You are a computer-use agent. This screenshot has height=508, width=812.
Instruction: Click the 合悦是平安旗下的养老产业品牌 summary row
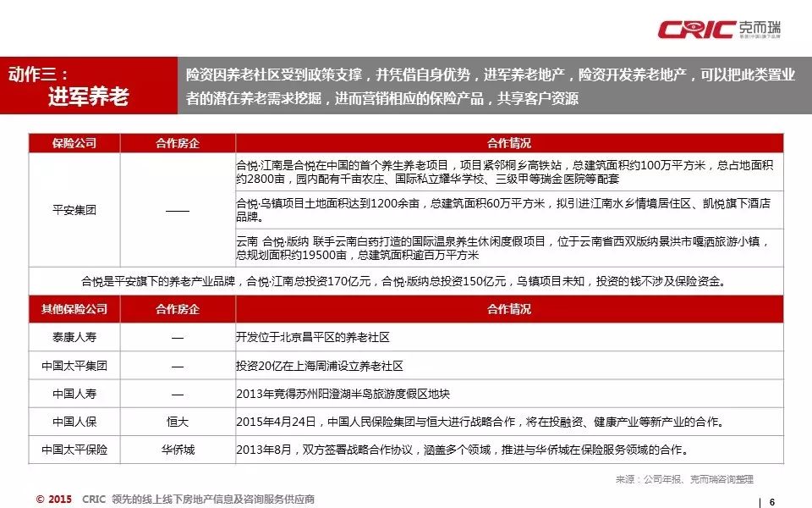(405, 281)
